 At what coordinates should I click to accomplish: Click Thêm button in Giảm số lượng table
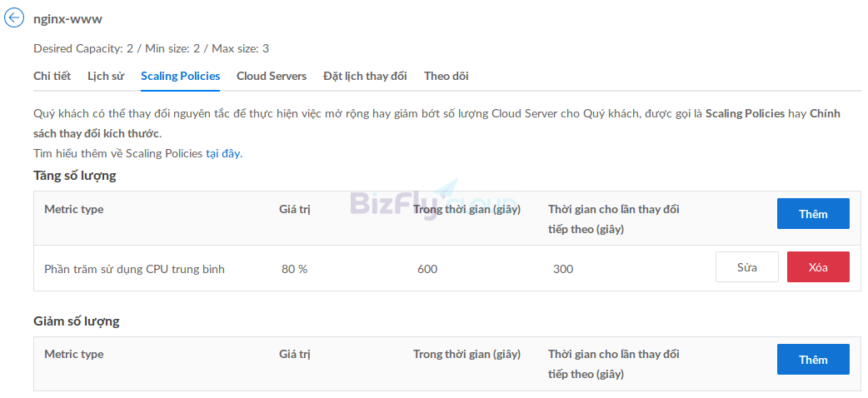tap(813, 359)
